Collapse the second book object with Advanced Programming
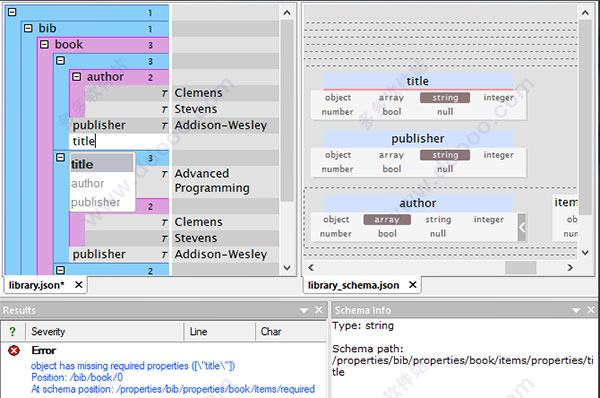This screenshot has height=398, width=600. tap(60, 157)
